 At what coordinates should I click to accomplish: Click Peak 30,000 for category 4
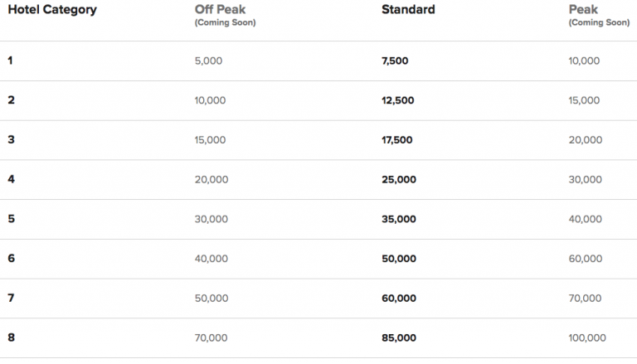pyautogui.click(x=584, y=180)
